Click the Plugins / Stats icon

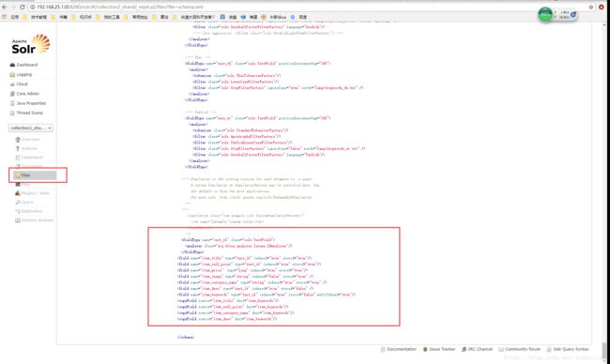click(x=18, y=193)
